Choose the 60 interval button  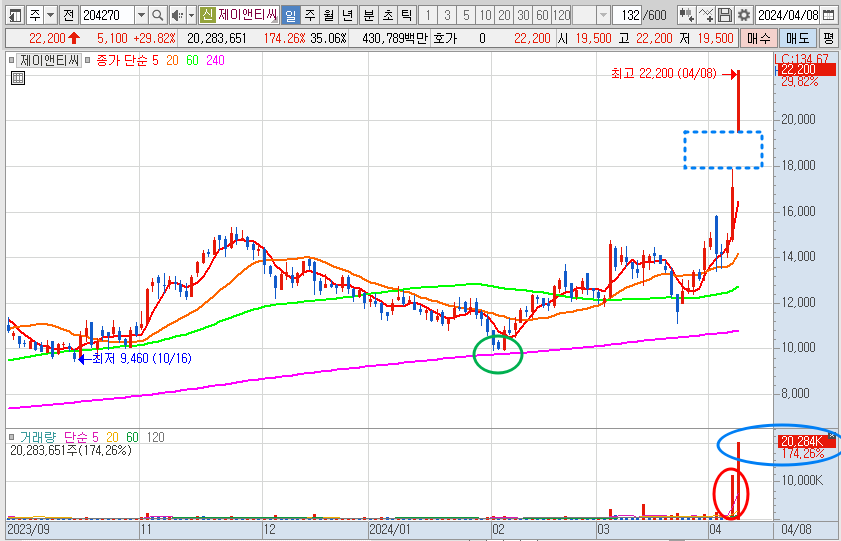pos(542,15)
